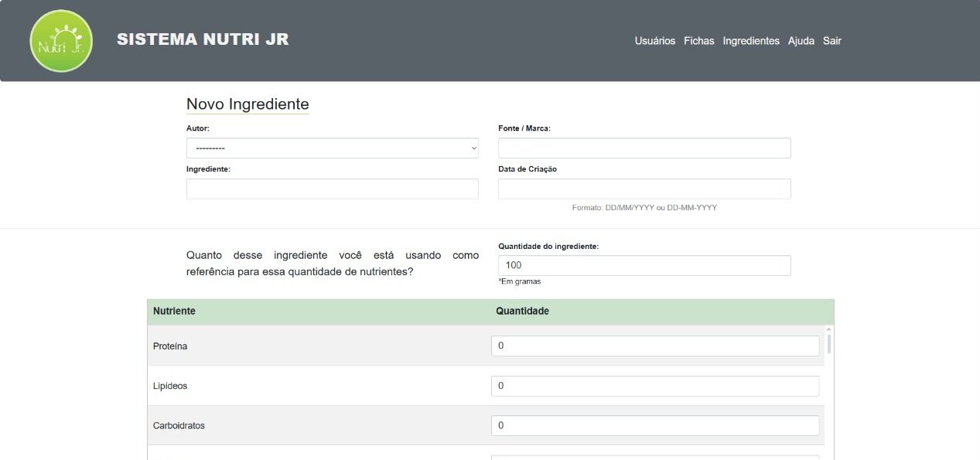
Task: Open the Usuários page
Action: [x=654, y=41]
